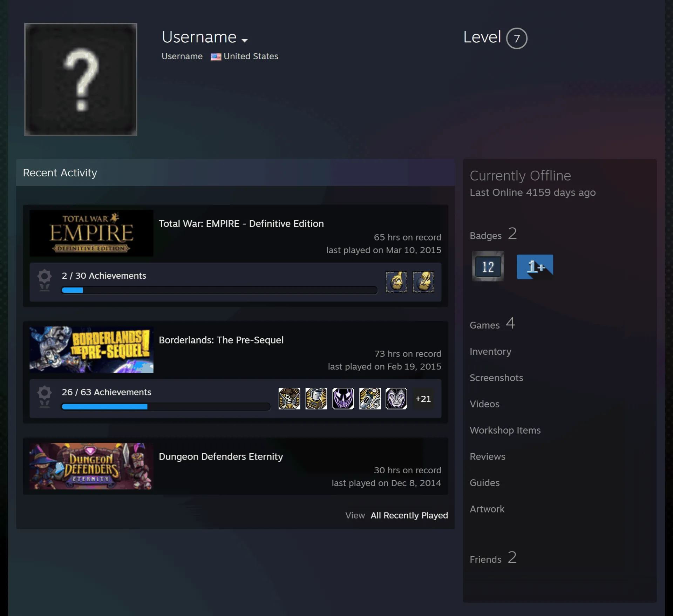Screen dimensions: 673x616
Task: Click the 12 years of service badge
Action: 488,266
